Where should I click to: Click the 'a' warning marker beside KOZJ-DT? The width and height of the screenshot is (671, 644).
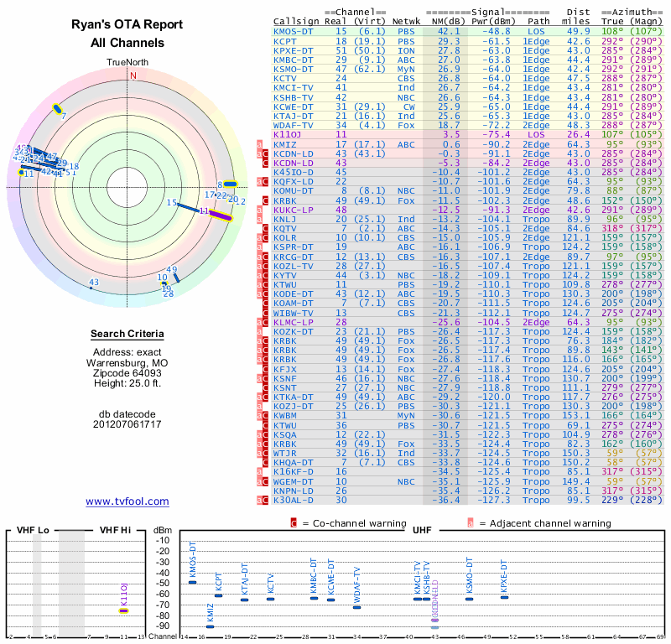pyautogui.click(x=259, y=406)
